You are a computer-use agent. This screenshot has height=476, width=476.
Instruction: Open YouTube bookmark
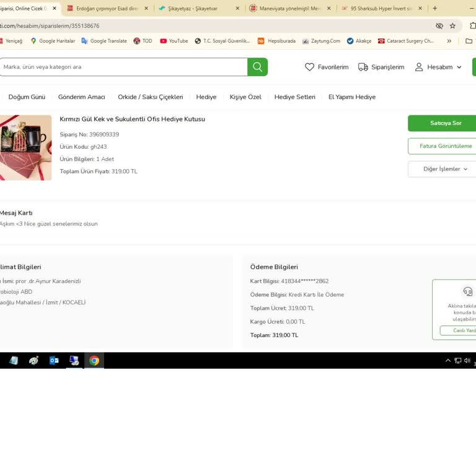pos(174,41)
